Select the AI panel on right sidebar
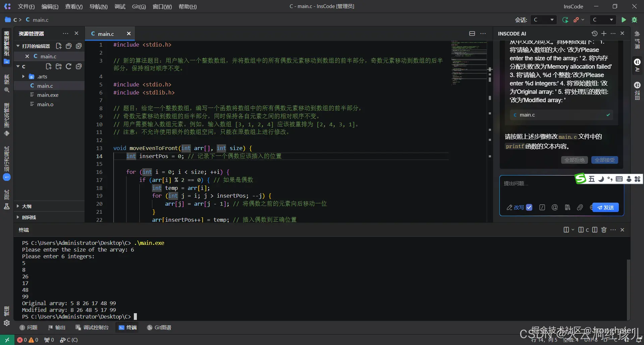644x345 pixels. click(637, 66)
